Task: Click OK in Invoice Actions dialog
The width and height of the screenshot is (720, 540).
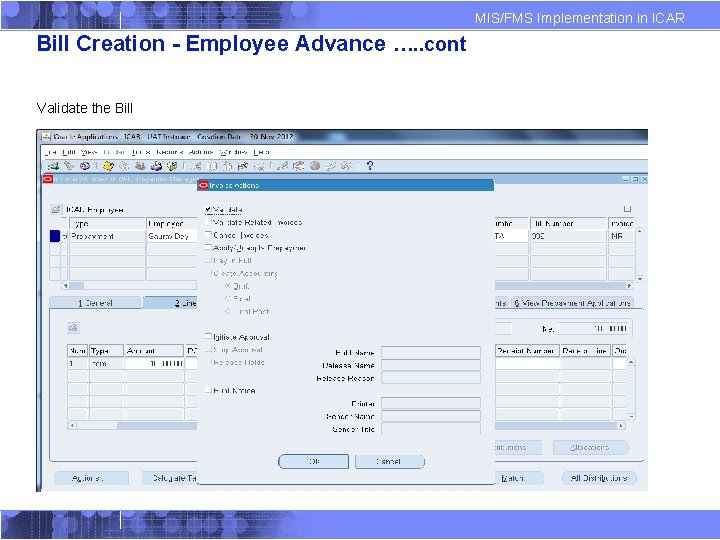Action: click(314, 461)
